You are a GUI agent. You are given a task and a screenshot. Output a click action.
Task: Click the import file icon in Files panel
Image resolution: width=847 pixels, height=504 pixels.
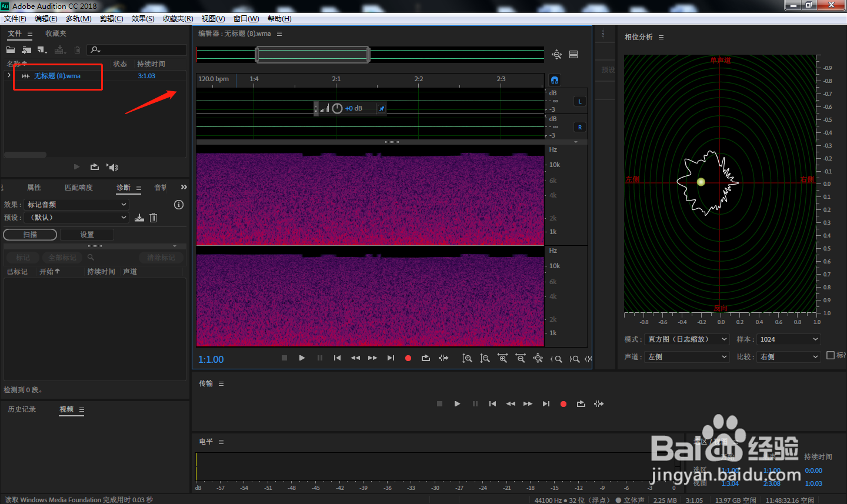pyautogui.click(x=26, y=50)
